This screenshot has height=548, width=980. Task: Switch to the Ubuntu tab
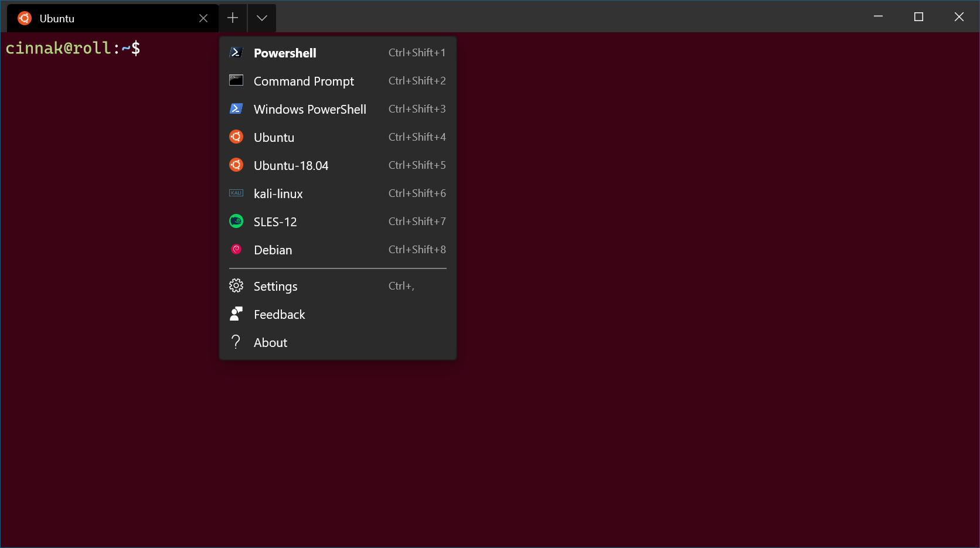(113, 18)
